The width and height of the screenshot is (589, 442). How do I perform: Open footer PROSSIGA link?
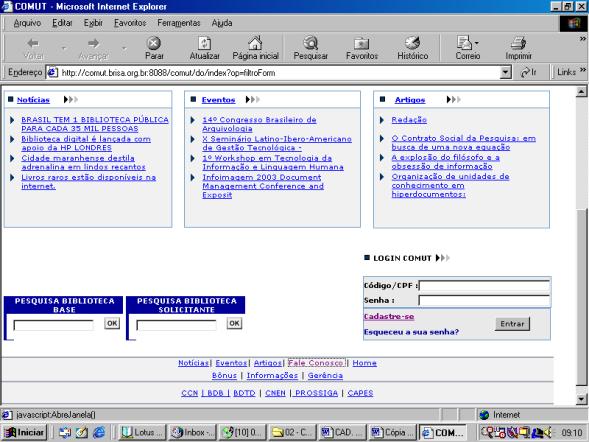pyautogui.click(x=316, y=393)
